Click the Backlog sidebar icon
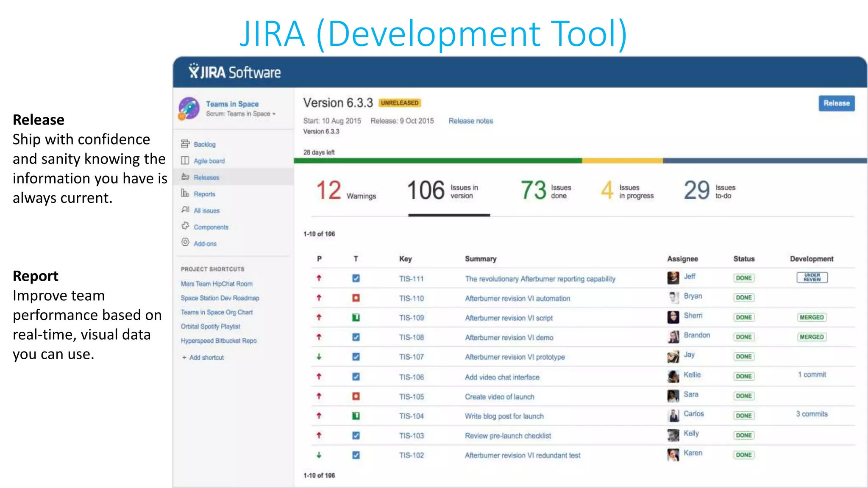 click(x=185, y=144)
